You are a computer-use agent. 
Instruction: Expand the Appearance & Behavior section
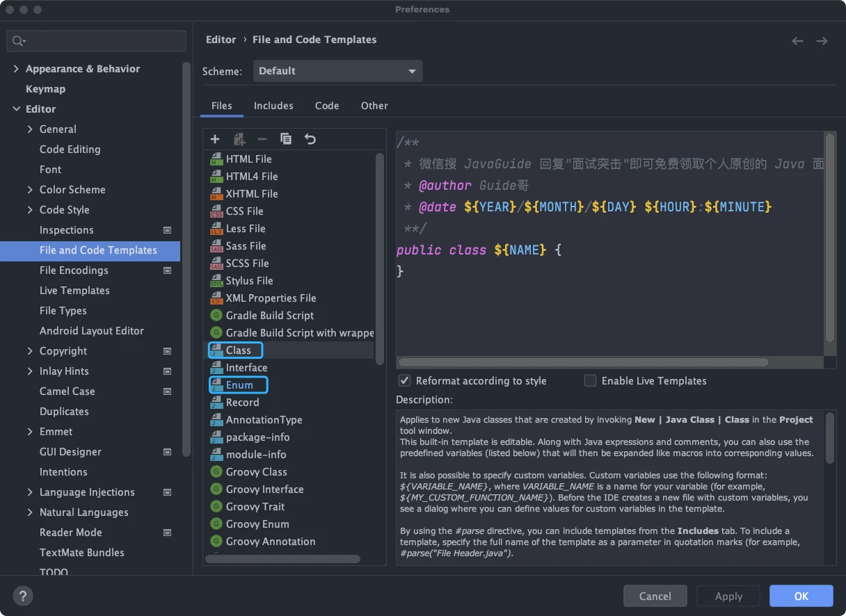(x=17, y=69)
